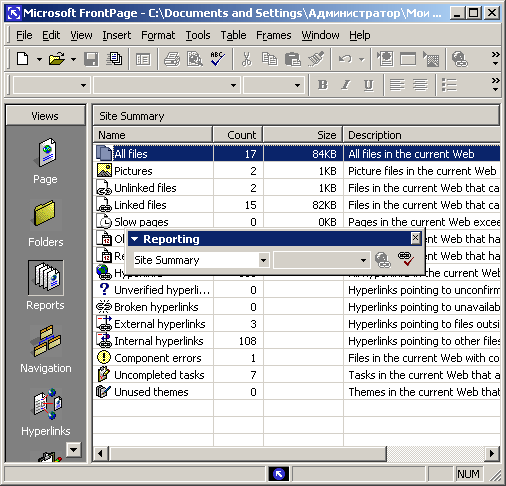The height and width of the screenshot is (486, 506).
Task: Create a new page with New icon
Action: click(x=22, y=59)
